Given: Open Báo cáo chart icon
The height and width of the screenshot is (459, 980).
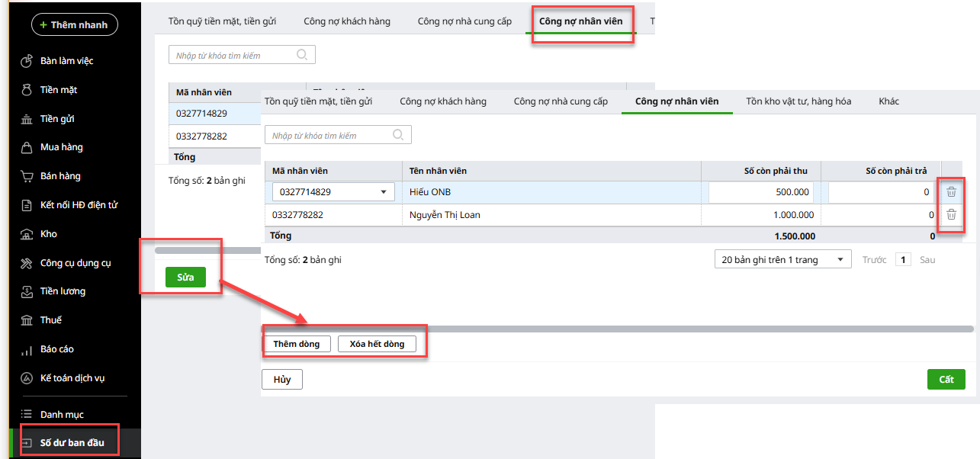Looking at the screenshot, I should click(x=26, y=349).
